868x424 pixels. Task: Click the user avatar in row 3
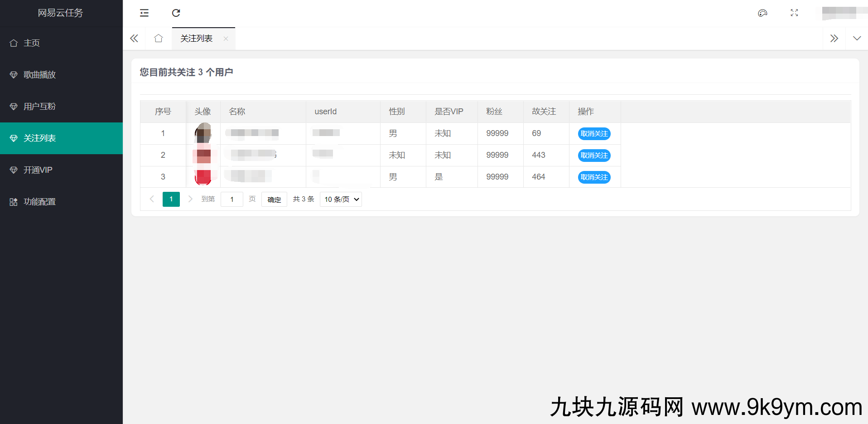click(203, 177)
